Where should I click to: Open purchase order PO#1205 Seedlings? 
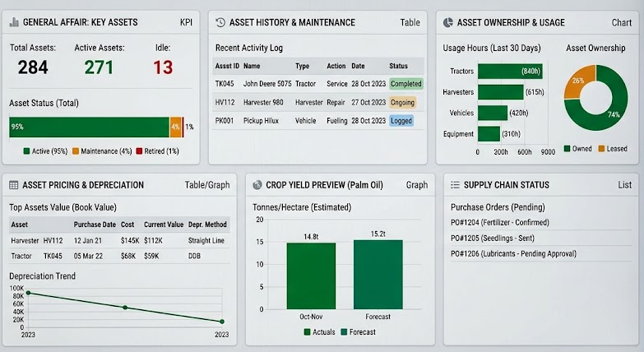[493, 239]
